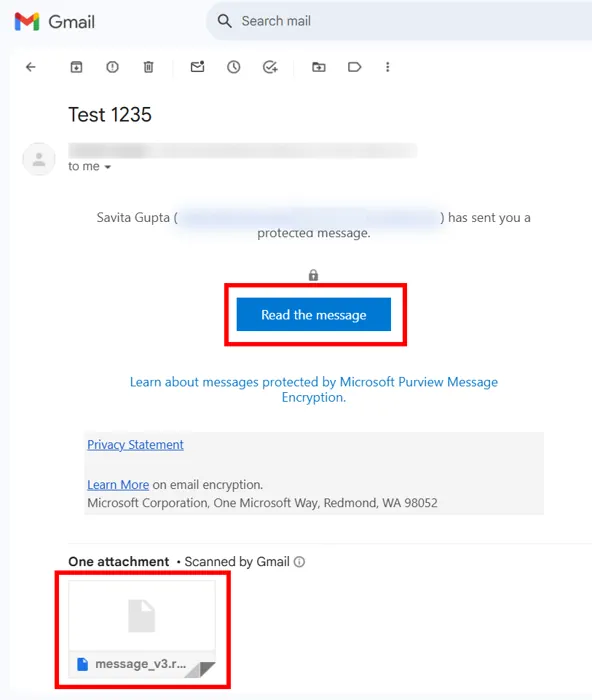Click the sender's profile avatar
Viewport: 592px width, 700px height.
coord(39,159)
